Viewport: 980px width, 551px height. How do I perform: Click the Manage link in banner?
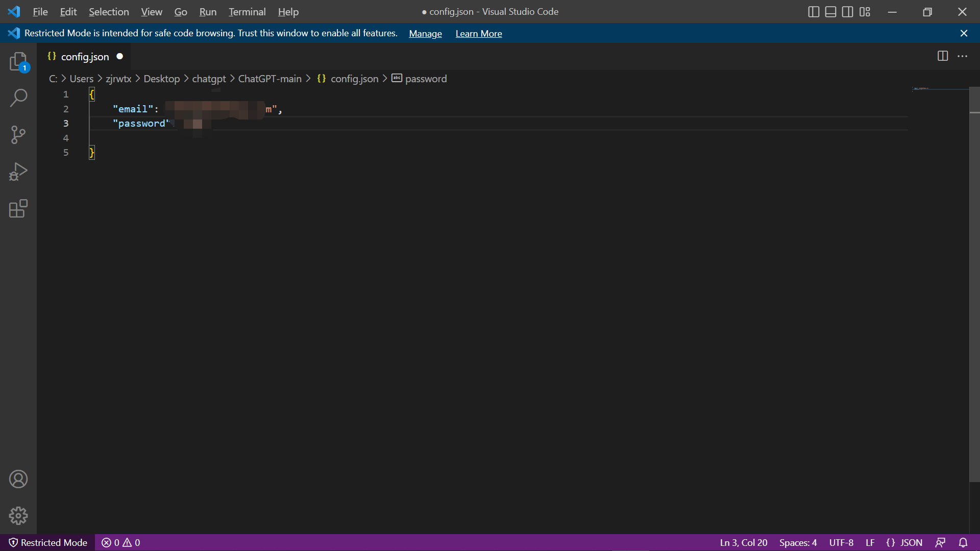pyautogui.click(x=425, y=33)
